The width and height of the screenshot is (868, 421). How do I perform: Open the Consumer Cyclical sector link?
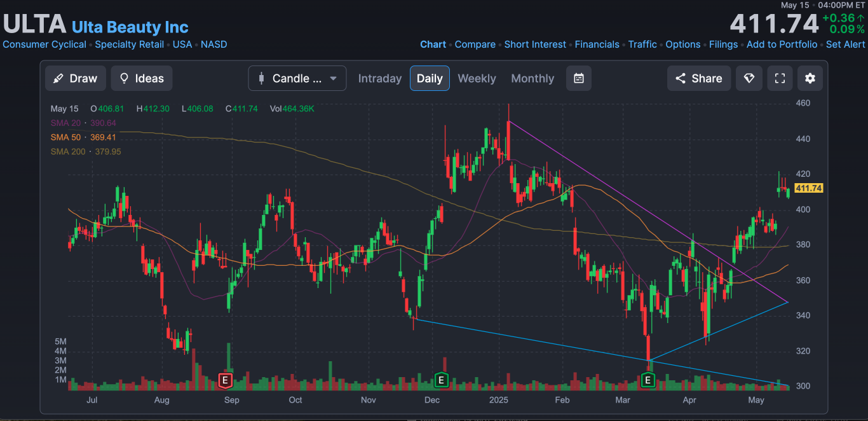click(44, 45)
